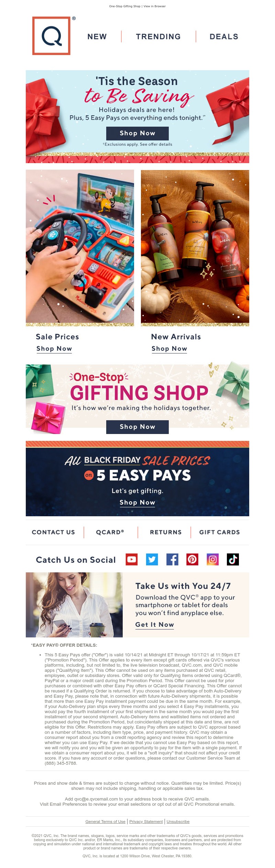This screenshot has height=868, width=275.
Task: Select GIFT CARDS in footer menu
Action: [x=220, y=532]
